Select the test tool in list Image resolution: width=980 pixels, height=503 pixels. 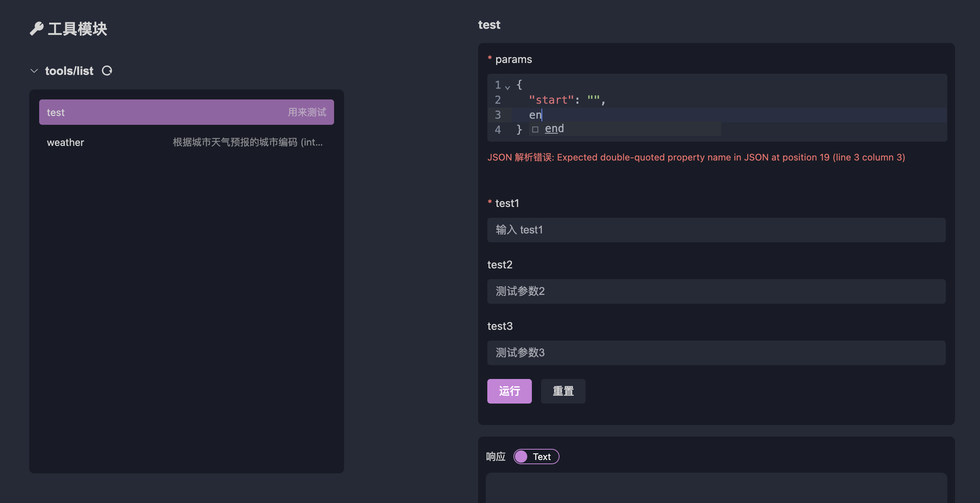pos(186,112)
